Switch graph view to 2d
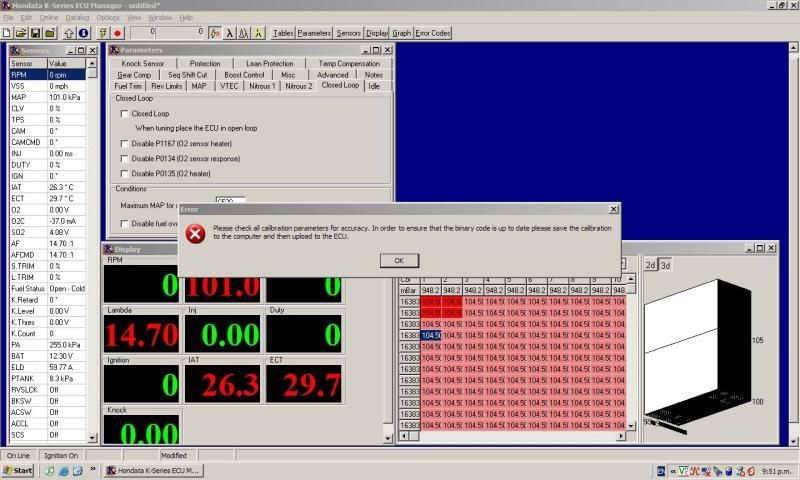This screenshot has height=480, width=800. 650,265
